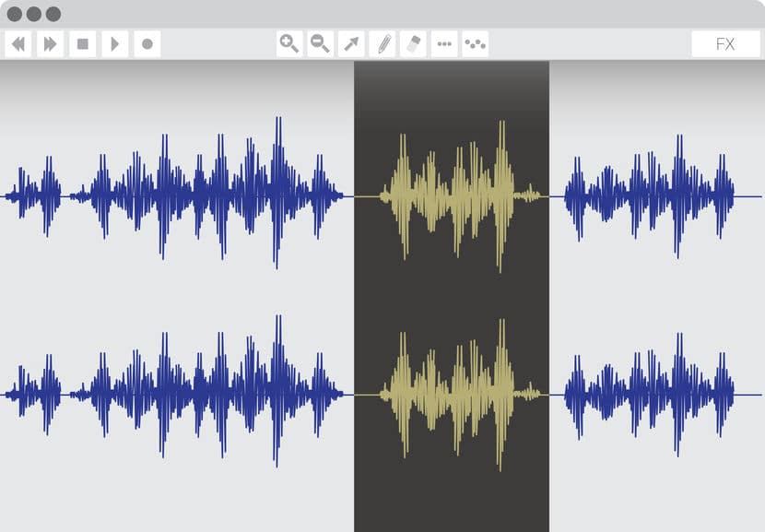Viewport: 765px width, 532px height.
Task: Start recording with the record button
Action: click(x=147, y=44)
